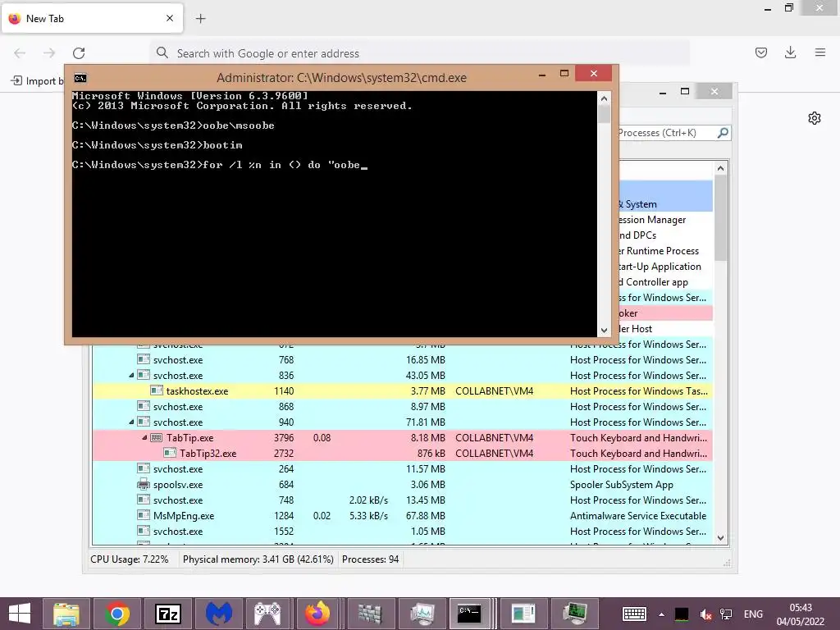The image size is (840, 630).
Task: Click Processes: 94 status entry
Action: pyautogui.click(x=370, y=559)
